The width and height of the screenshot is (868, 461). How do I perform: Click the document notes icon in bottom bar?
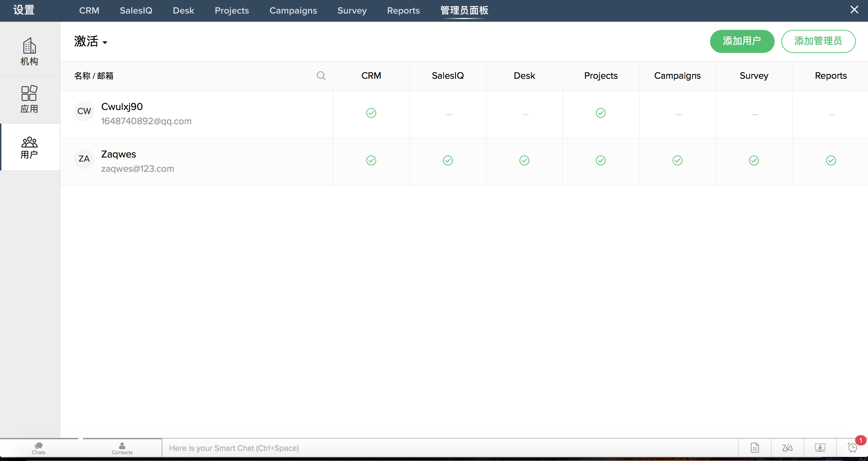[755, 447]
